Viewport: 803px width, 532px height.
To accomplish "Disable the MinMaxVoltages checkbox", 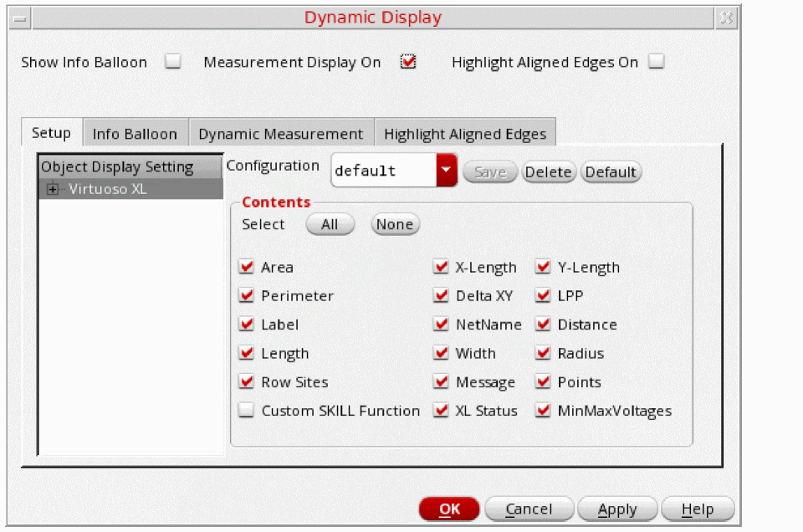I will point(544,411).
